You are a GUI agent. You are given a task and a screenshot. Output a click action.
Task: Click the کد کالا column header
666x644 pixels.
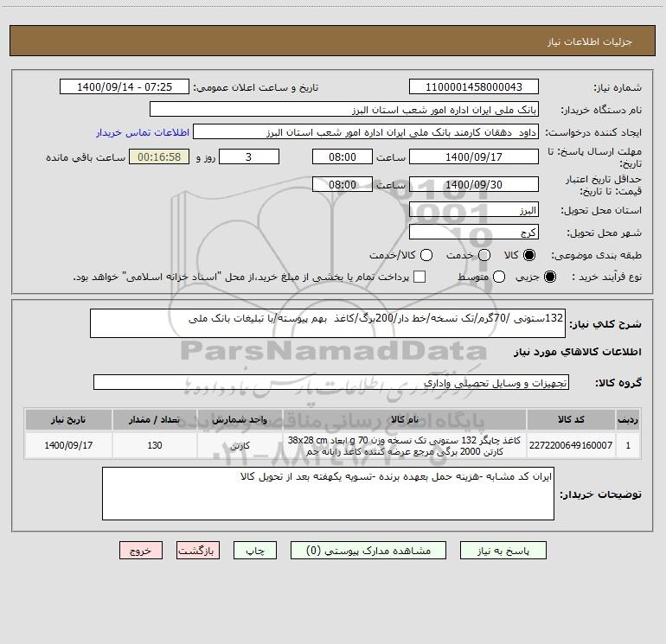coord(571,419)
